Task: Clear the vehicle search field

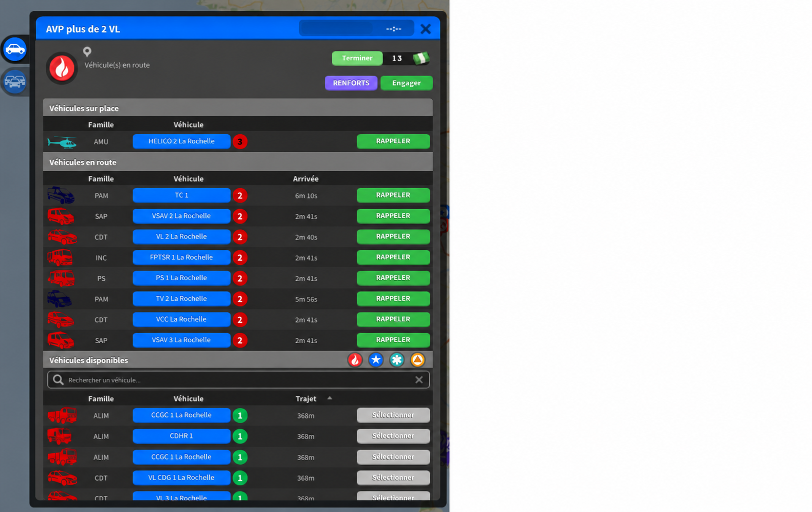Action: [419, 380]
